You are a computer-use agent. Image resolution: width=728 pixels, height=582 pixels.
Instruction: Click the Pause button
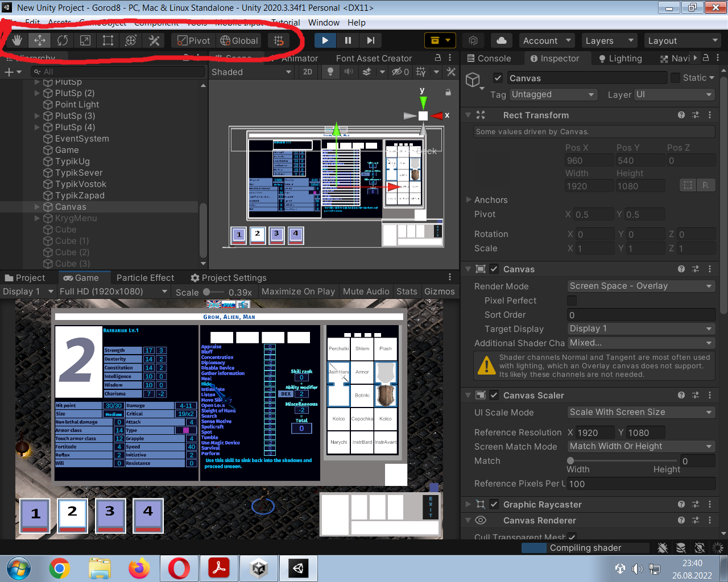(x=348, y=40)
